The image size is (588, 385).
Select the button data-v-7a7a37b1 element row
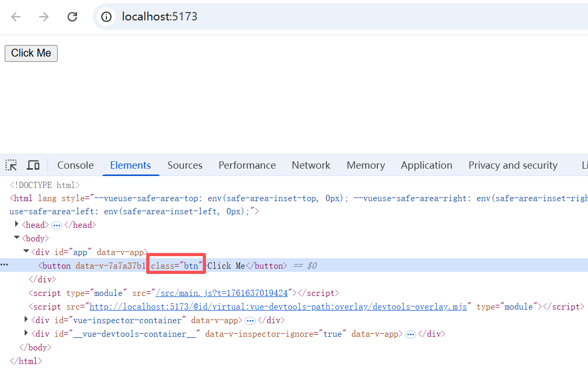point(294,266)
